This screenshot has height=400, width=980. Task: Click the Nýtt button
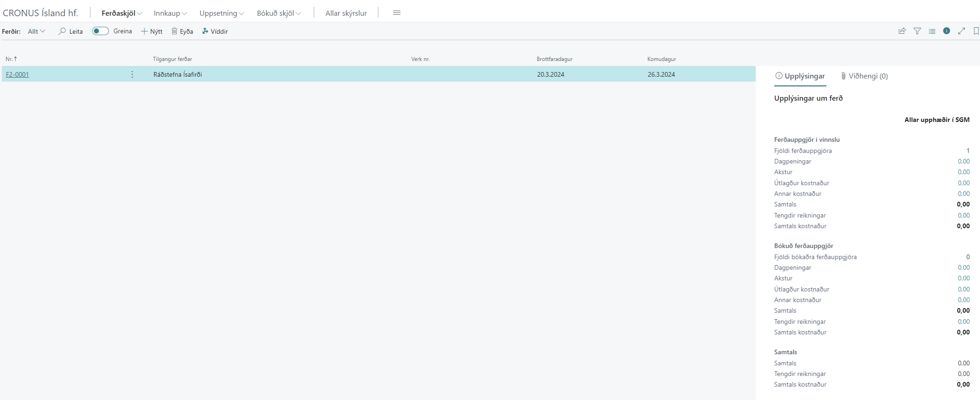[x=152, y=31]
